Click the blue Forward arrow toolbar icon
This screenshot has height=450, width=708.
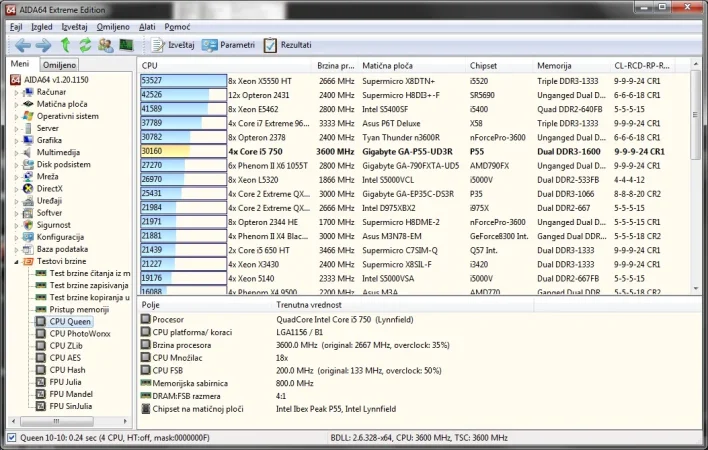pos(43,45)
